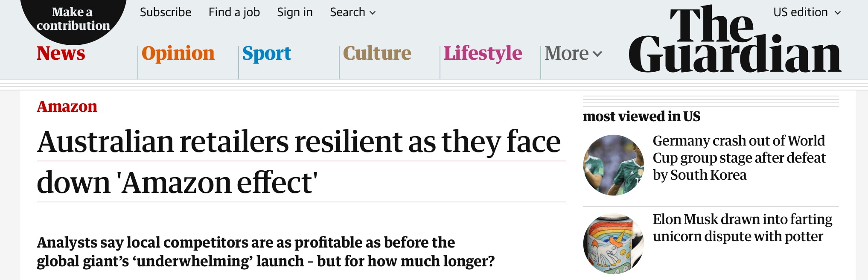Click The Guardian logo
The width and height of the screenshot is (868, 280).
[734, 39]
